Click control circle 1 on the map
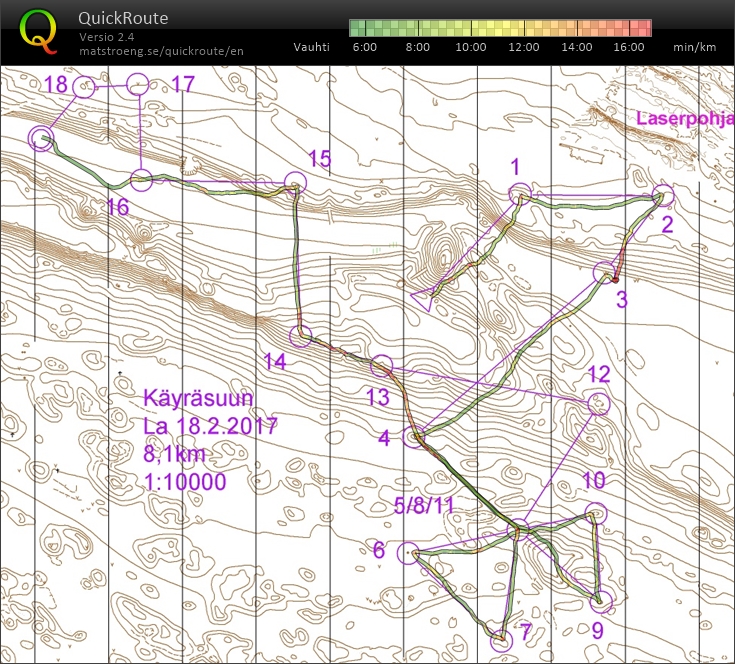The height and width of the screenshot is (664, 735). 520,194
